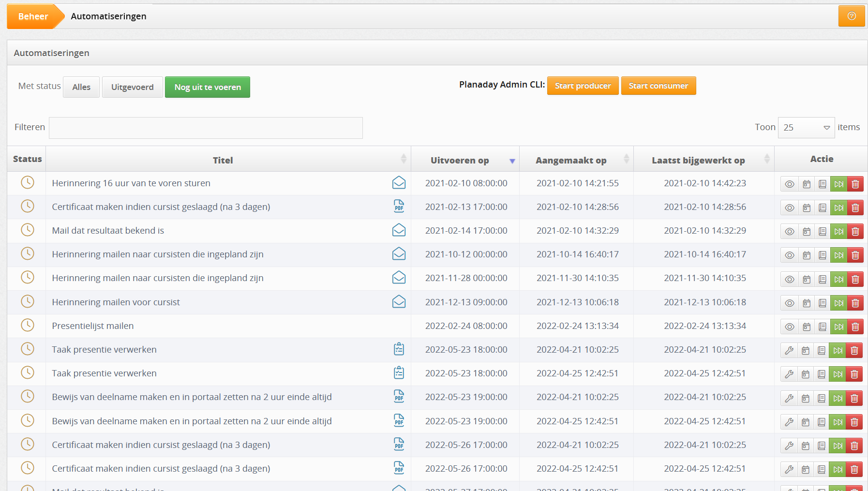868x491 pixels.
Task: View details of Herinnering 16 uur row
Action: pyautogui.click(x=790, y=184)
